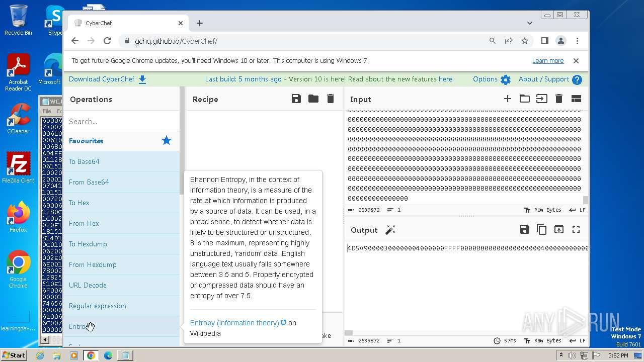Screen dimensions: 644x362
Task: Open the output Raw Bytes encoding selector
Action: [x=543, y=340]
